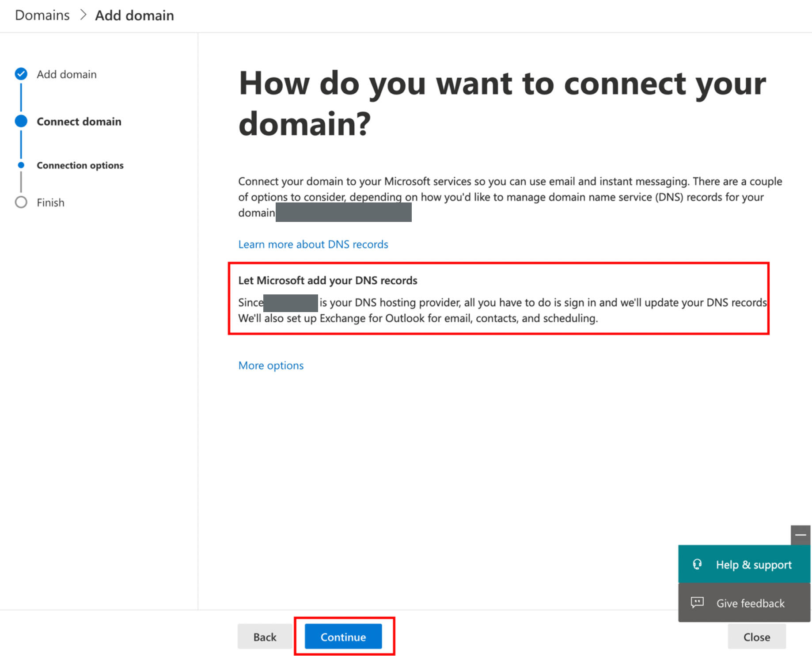This screenshot has width=812, height=656.
Task: Click the Give feedback chat icon
Action: [697, 603]
